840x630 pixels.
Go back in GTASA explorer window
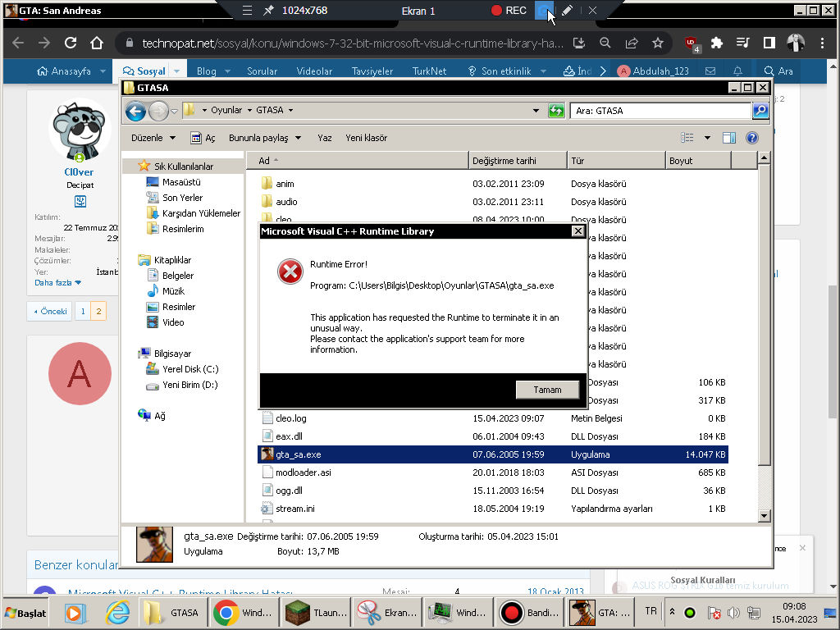click(x=135, y=111)
